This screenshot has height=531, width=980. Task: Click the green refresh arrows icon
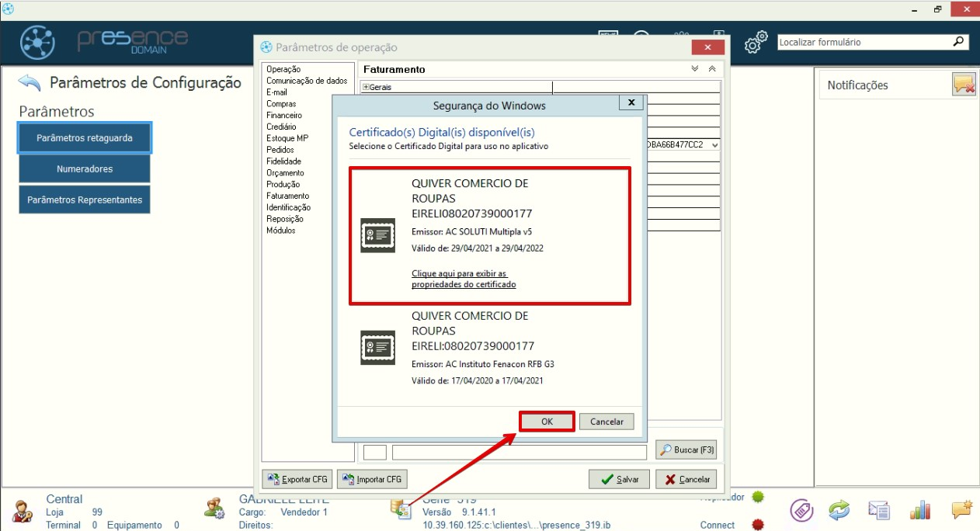(839, 510)
